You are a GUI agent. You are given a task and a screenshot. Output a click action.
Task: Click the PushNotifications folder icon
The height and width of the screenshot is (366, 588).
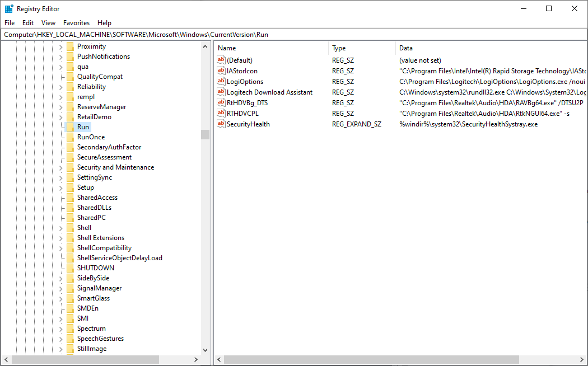[x=70, y=57]
